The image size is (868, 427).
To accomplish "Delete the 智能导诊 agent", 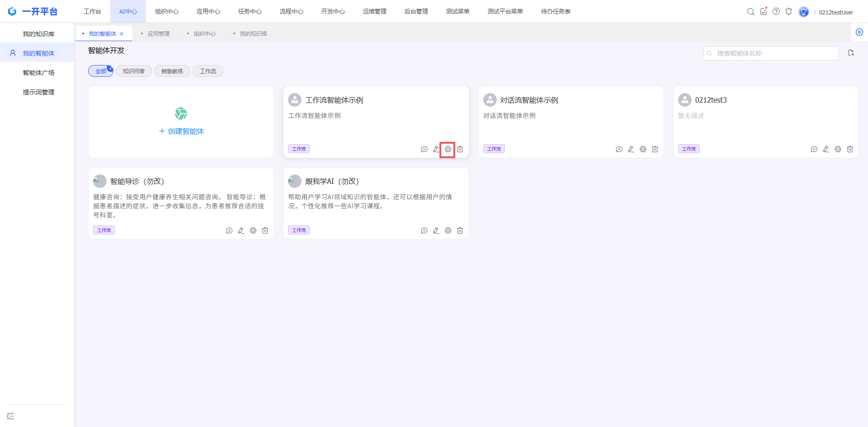I will pyautogui.click(x=265, y=230).
